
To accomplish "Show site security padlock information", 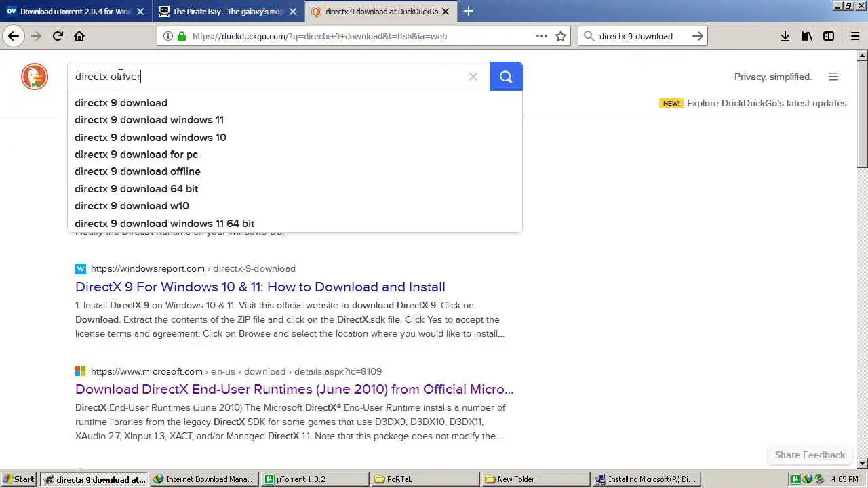I will [x=181, y=36].
